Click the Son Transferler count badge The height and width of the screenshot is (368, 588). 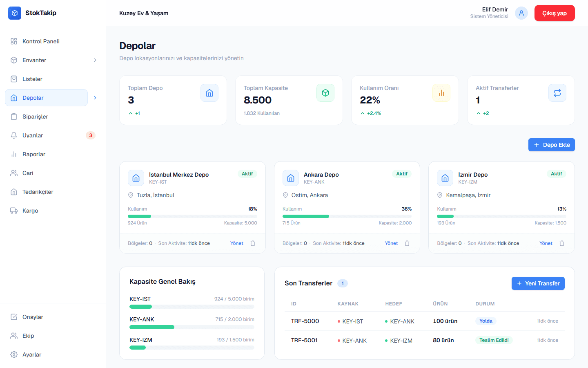pos(343,283)
